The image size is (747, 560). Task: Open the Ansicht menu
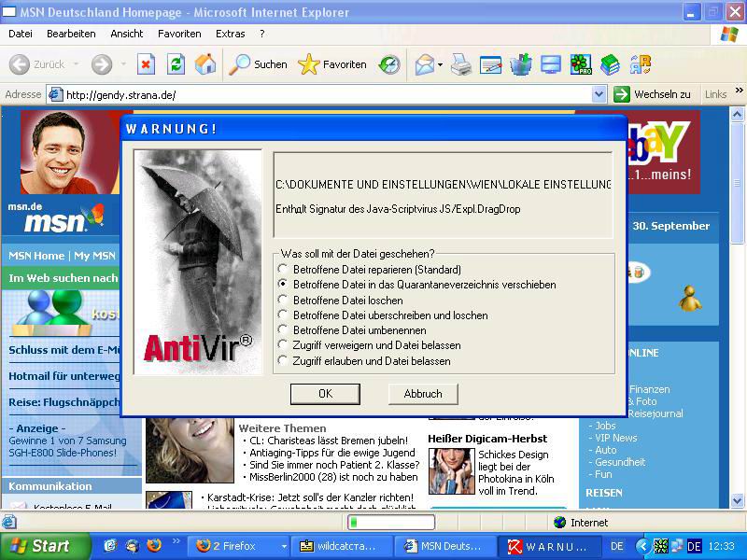click(127, 34)
